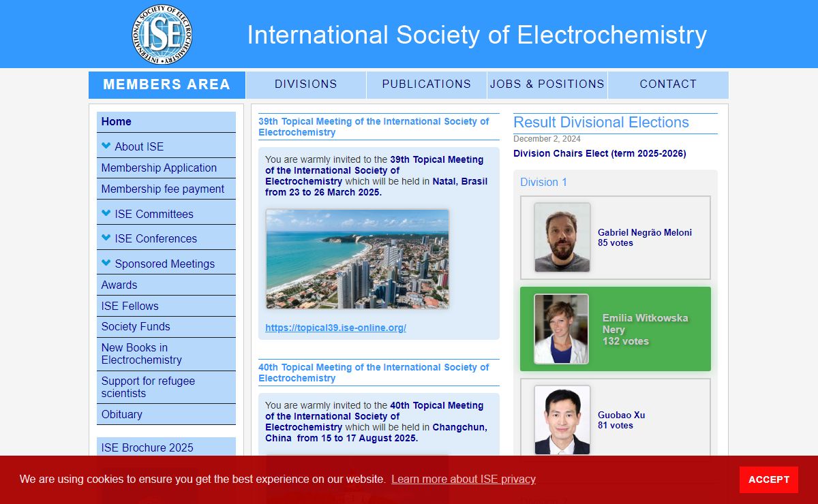Image resolution: width=818 pixels, height=504 pixels.
Task: Click the 39th Topical Meeting heading
Action: tap(374, 127)
